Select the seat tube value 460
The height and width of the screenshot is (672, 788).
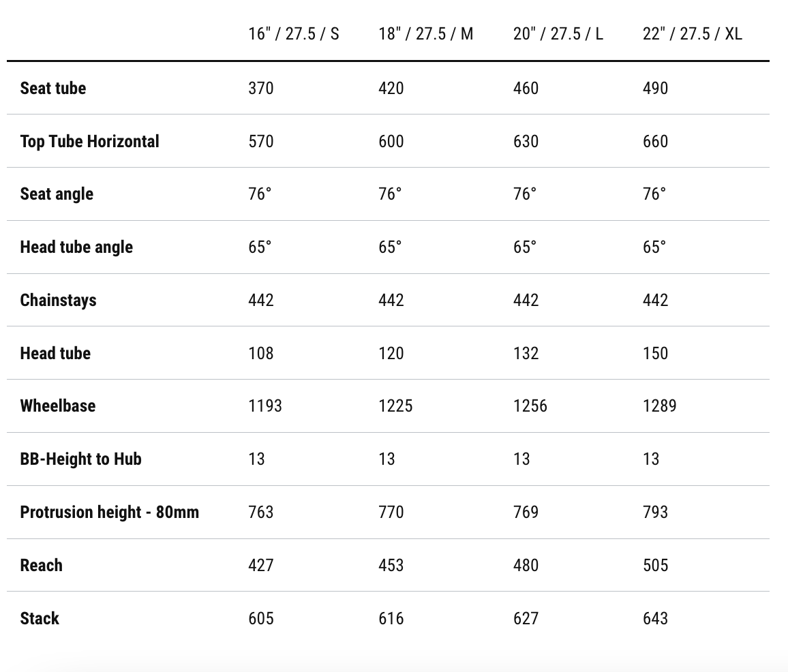pyautogui.click(x=526, y=88)
